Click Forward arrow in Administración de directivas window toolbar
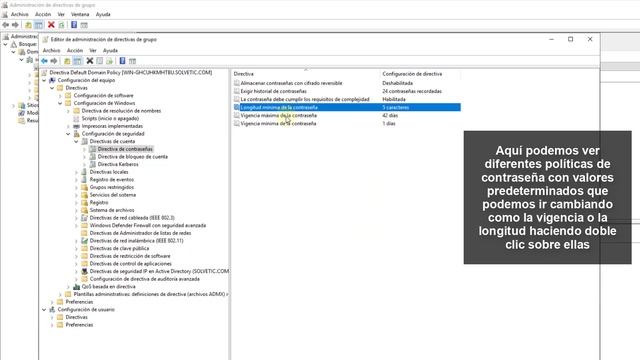This screenshot has height=360, width=640. pyautogui.click(x=15, y=25)
